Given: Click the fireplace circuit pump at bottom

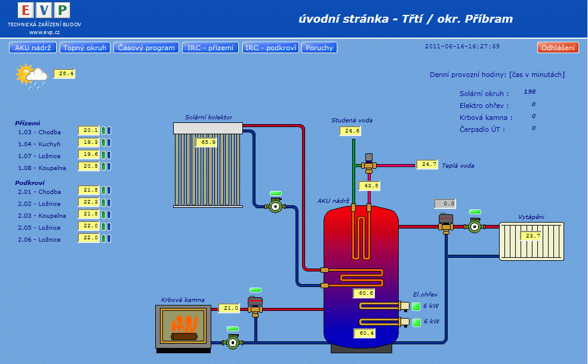Looking at the screenshot, I should 232,341.
